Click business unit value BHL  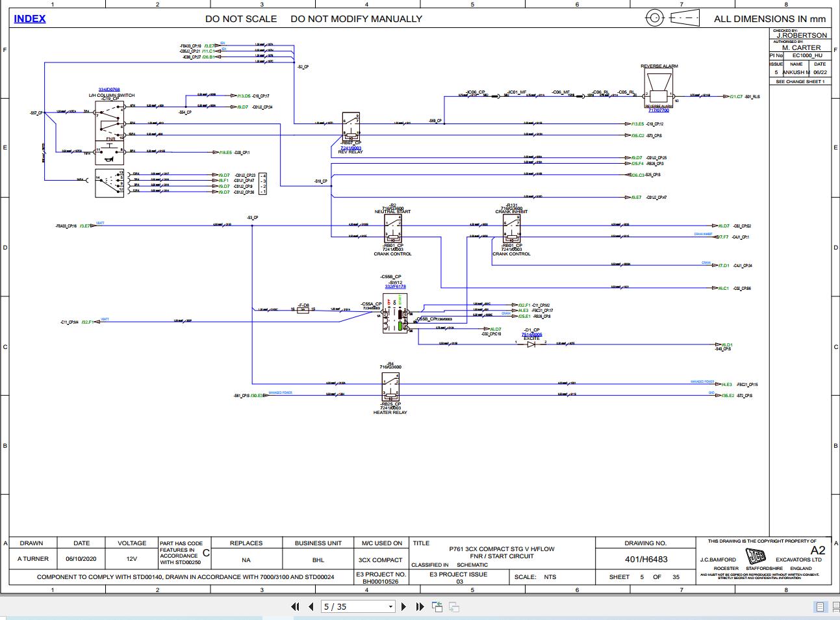(x=318, y=560)
